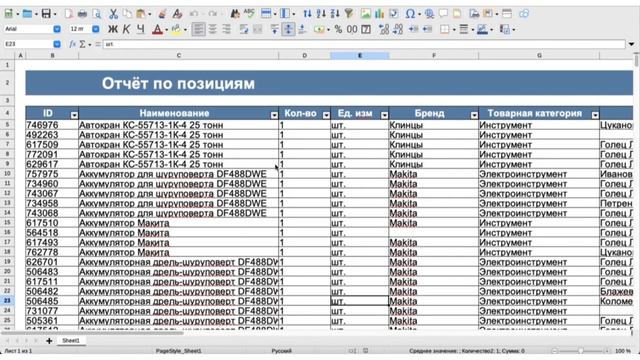Toggle Align Bottom vertical alignment

click(x=302, y=29)
